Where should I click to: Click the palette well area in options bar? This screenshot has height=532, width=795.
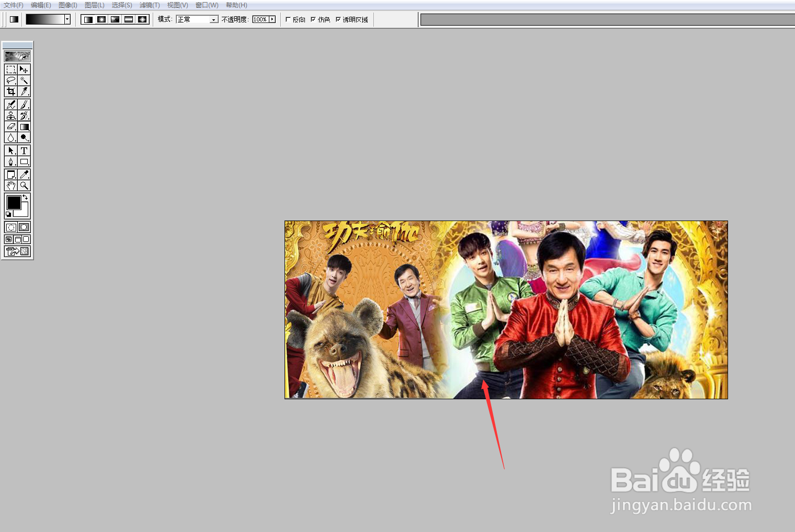point(608,20)
